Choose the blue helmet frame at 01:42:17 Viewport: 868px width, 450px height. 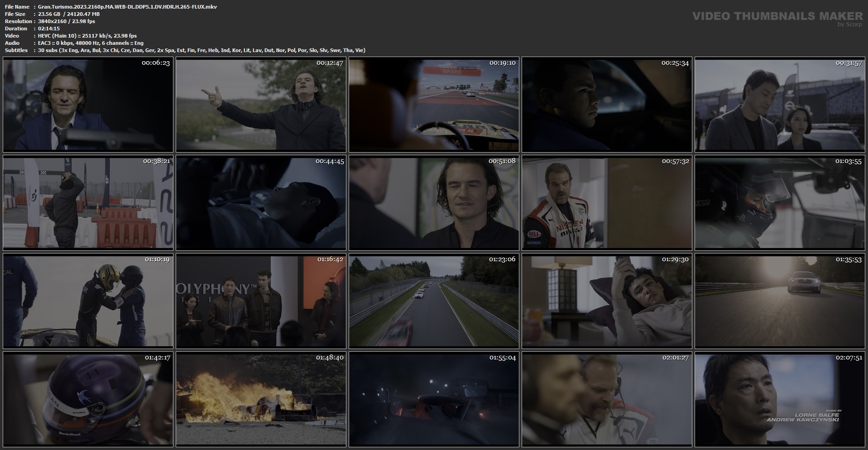88,399
